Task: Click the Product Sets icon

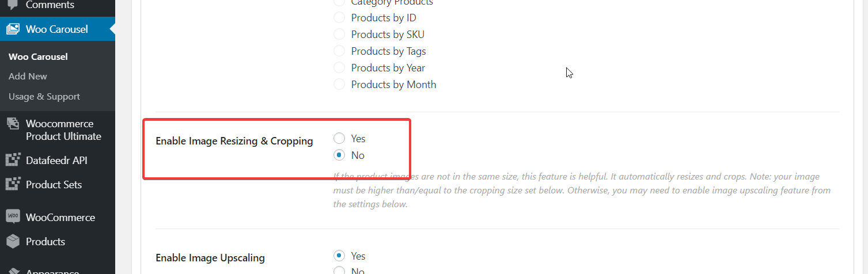Action: pyautogui.click(x=13, y=184)
